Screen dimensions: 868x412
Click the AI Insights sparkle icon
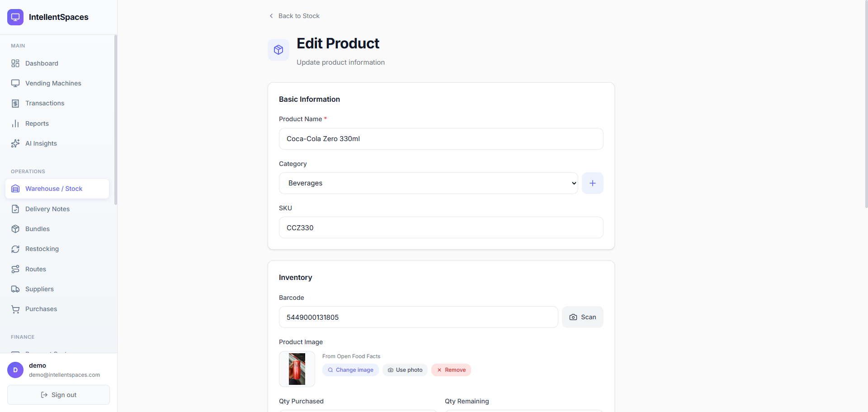(x=15, y=143)
